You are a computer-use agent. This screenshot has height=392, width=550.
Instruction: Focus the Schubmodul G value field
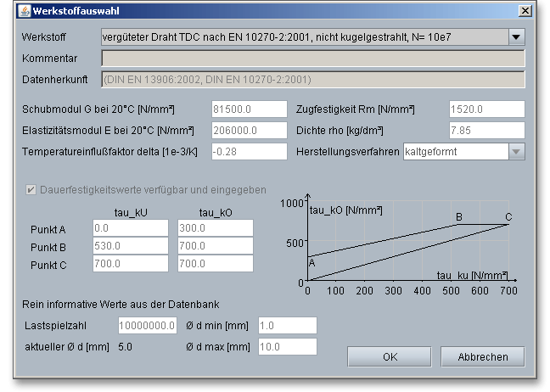(x=249, y=109)
